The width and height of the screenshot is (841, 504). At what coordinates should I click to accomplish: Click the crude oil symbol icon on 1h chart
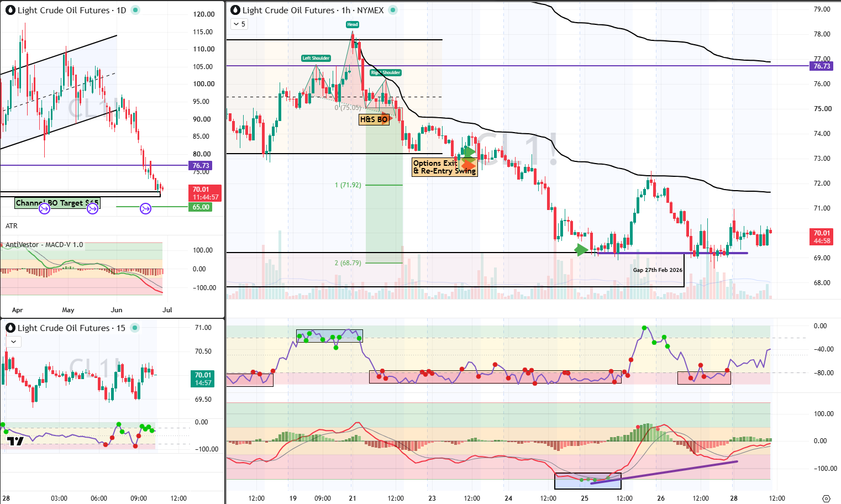235,10
